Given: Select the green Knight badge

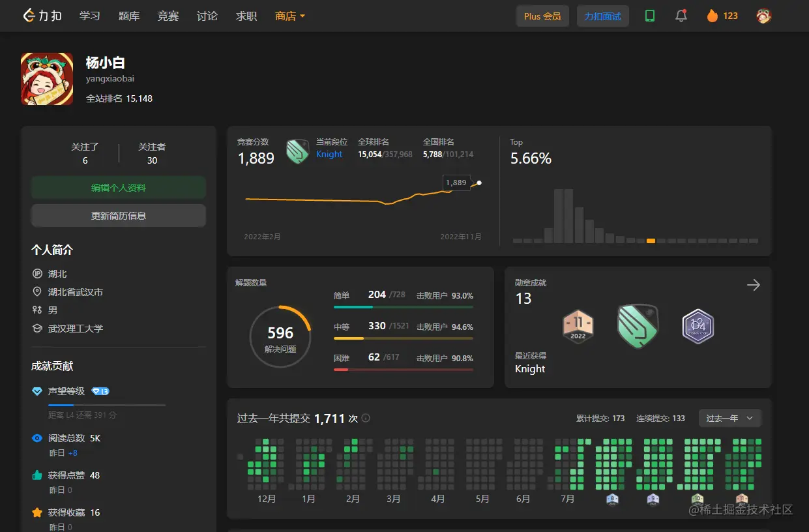Looking at the screenshot, I should [638, 326].
